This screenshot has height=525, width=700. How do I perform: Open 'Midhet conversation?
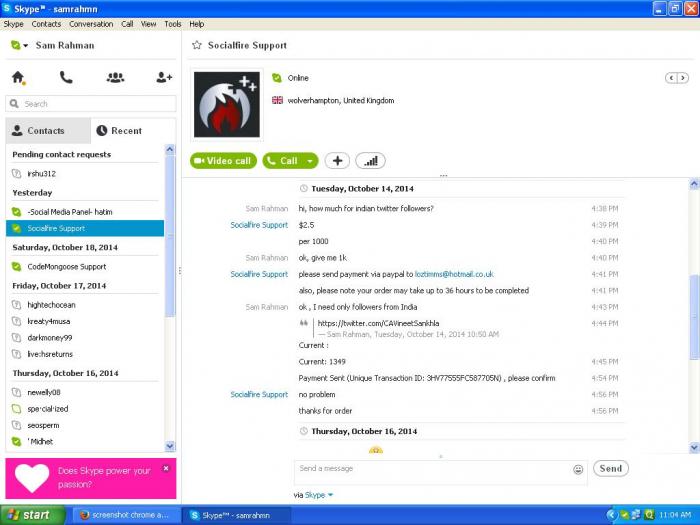[x=85, y=442]
